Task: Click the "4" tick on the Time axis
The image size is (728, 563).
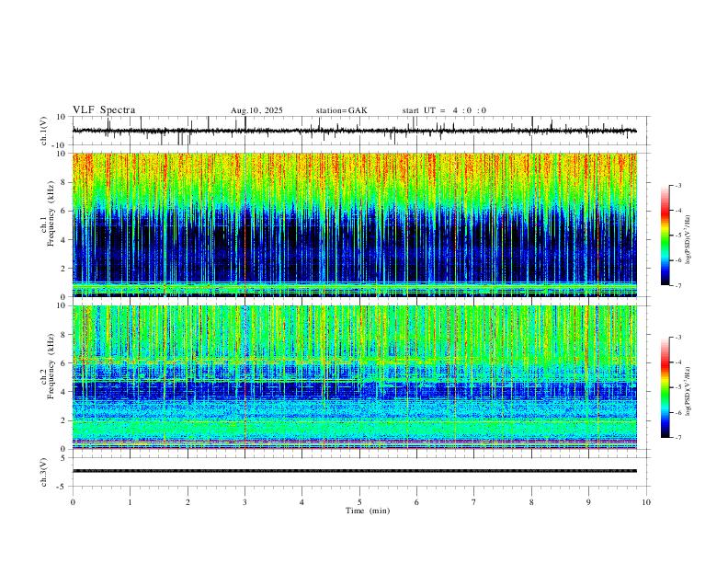Action: [x=302, y=502]
